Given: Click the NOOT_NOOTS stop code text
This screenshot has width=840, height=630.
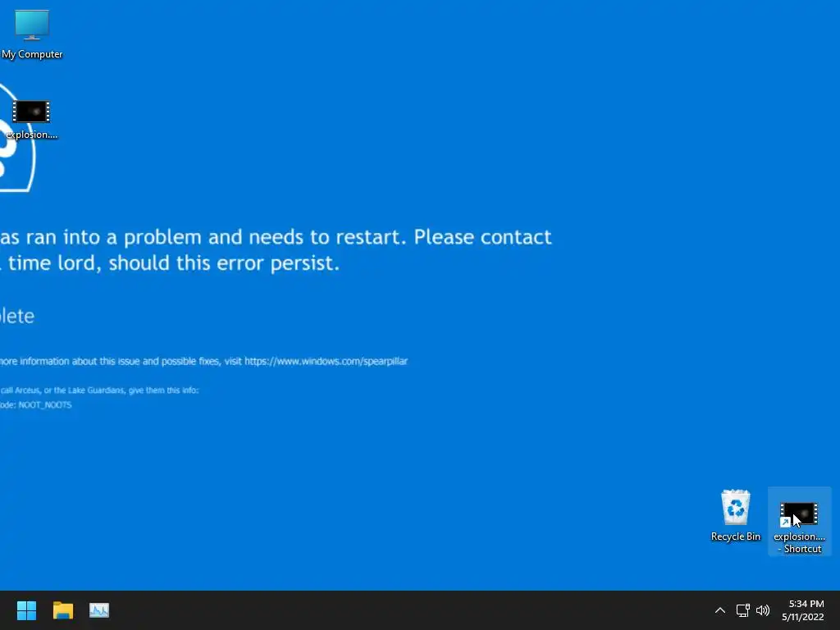Looking at the screenshot, I should point(45,405).
